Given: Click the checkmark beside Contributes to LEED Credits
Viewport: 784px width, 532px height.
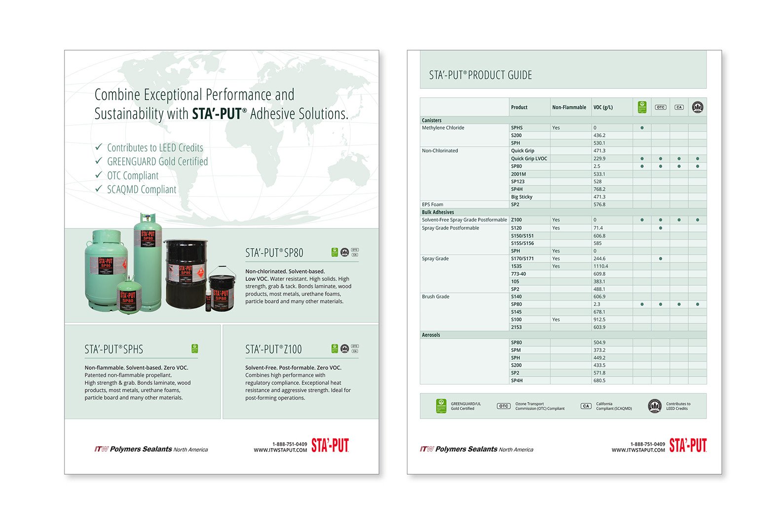Looking at the screenshot, I should pos(99,147).
